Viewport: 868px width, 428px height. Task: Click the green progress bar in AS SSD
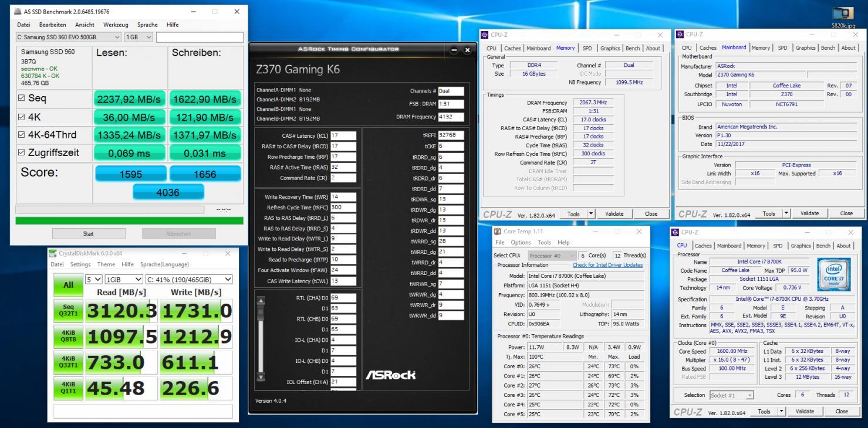coord(129,221)
